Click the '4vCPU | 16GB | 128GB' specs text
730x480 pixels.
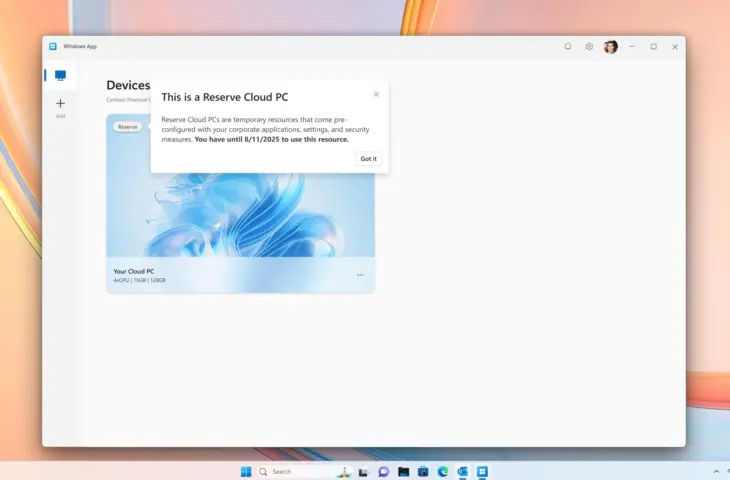click(139, 280)
